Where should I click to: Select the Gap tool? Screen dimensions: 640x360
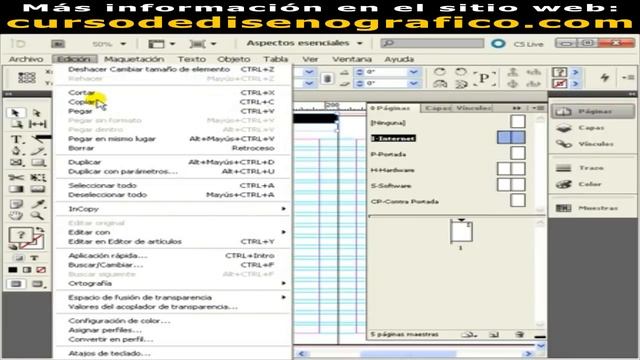(38, 124)
